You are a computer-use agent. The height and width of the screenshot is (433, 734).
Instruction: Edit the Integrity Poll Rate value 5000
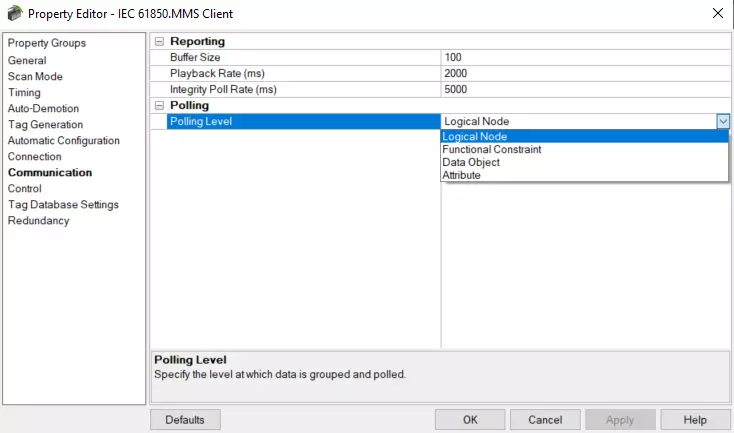(x=585, y=89)
